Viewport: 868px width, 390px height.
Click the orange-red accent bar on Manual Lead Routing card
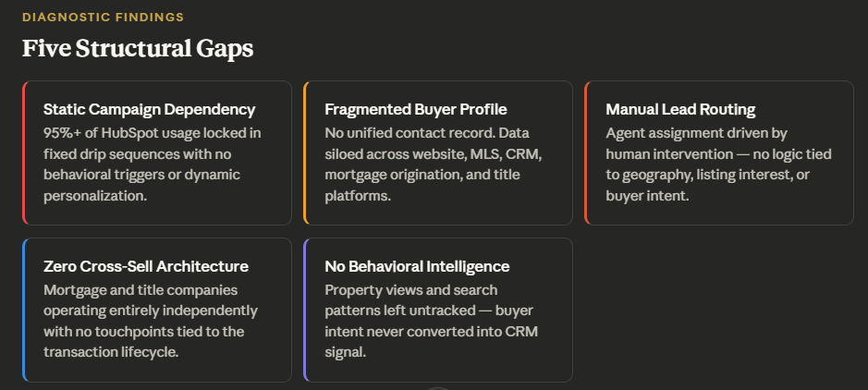(586, 152)
